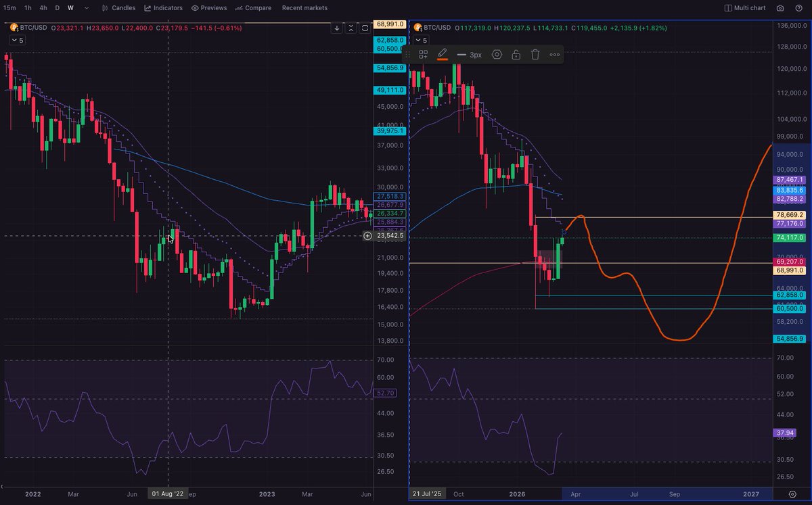Open the line color pencil tool
This screenshot has height=505, width=812.
pos(443,53)
